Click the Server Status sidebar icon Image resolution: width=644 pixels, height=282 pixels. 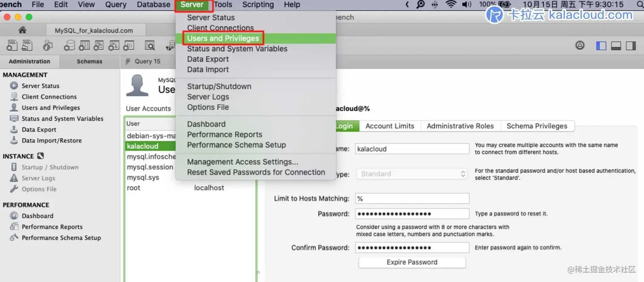(14, 85)
